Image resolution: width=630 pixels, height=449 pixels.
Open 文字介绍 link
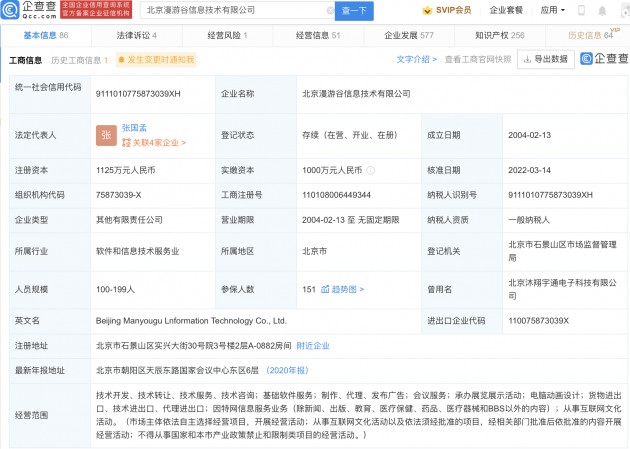pyautogui.click(x=416, y=59)
